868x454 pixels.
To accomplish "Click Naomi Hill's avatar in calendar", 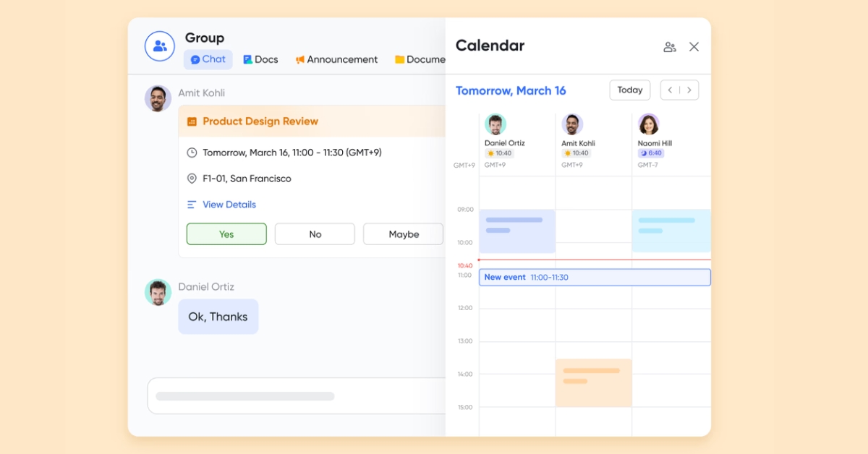I will click(649, 124).
